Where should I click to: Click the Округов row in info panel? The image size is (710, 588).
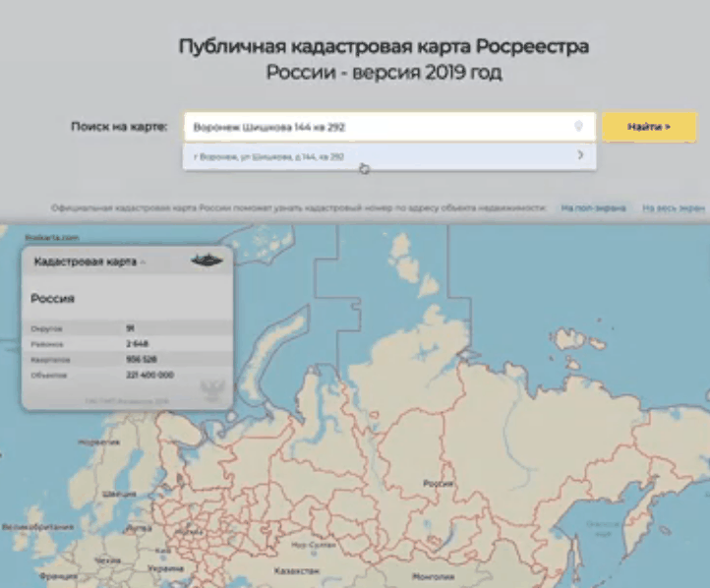click(126, 328)
